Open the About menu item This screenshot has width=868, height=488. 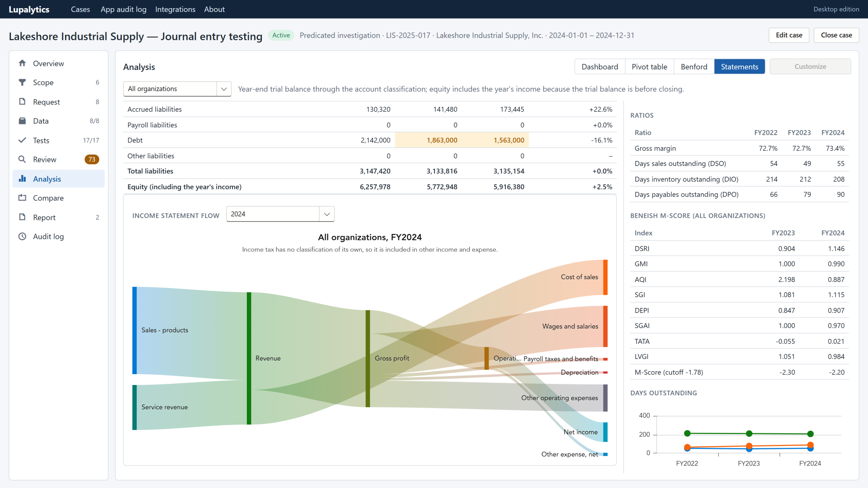coord(214,9)
